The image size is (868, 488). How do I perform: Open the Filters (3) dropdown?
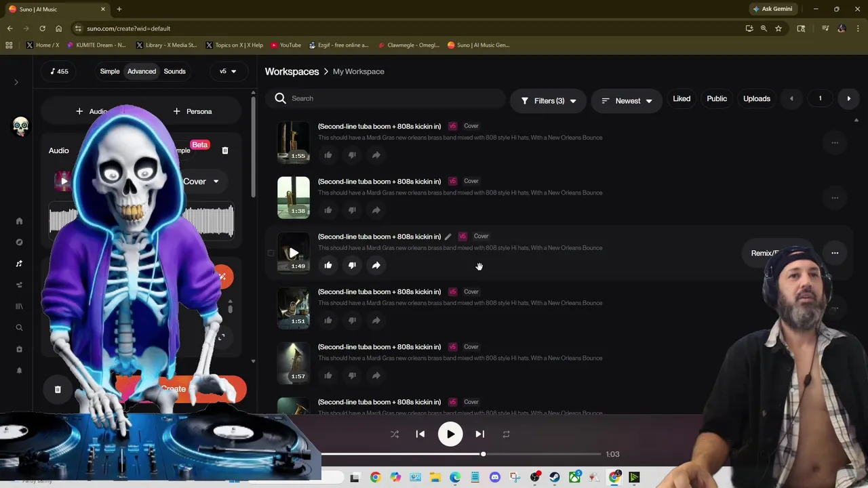549,101
